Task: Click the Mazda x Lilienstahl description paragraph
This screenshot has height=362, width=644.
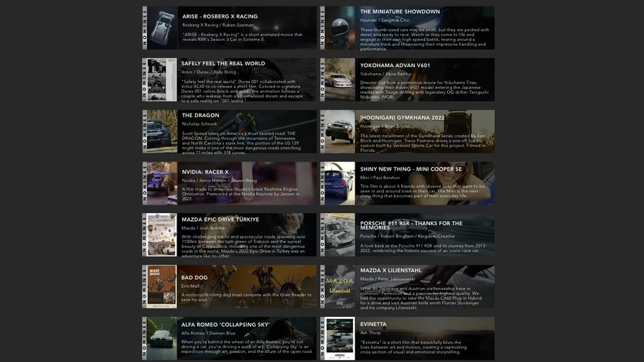Action: click(421, 298)
